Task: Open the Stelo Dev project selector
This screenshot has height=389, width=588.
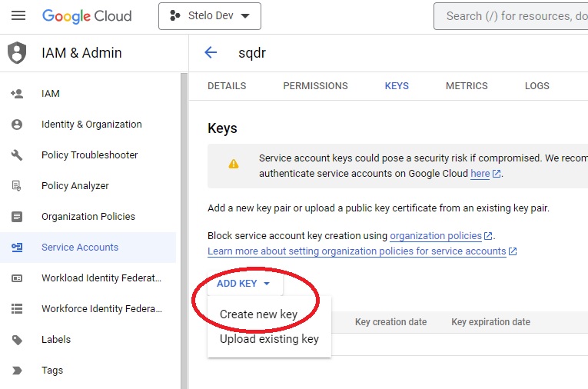Action: coord(209,16)
